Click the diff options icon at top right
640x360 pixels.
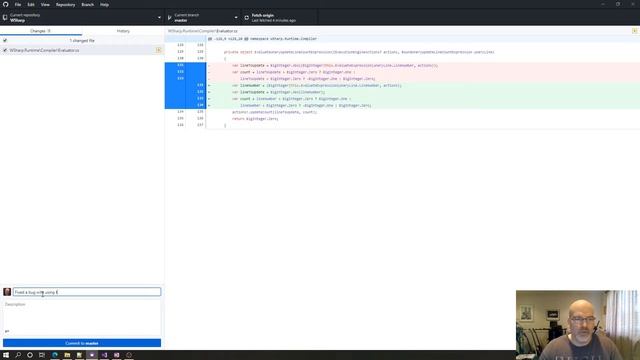pyautogui.click(x=634, y=31)
